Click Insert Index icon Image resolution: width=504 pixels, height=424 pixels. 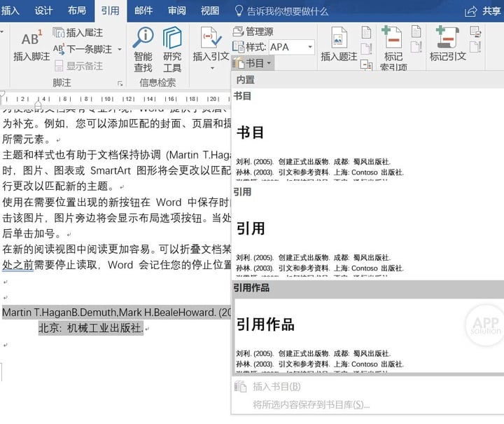416,32
